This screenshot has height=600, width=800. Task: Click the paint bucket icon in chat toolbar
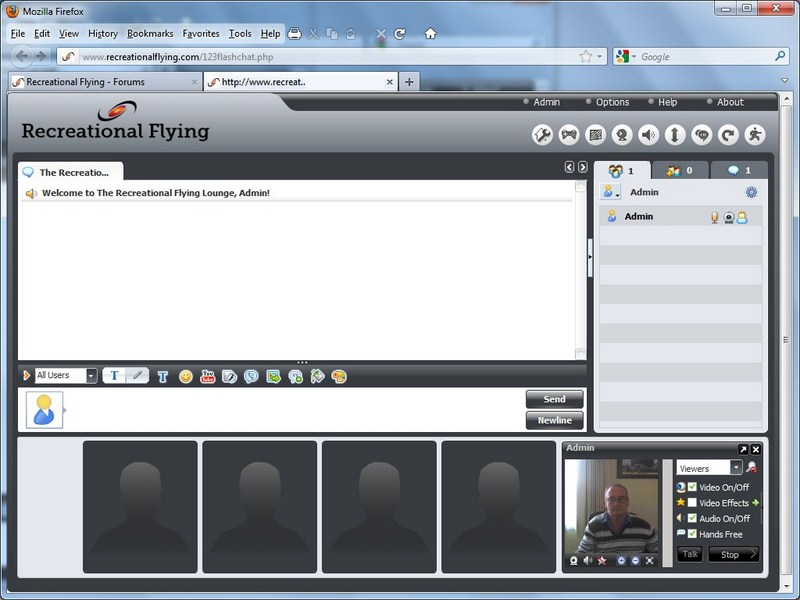(317, 377)
